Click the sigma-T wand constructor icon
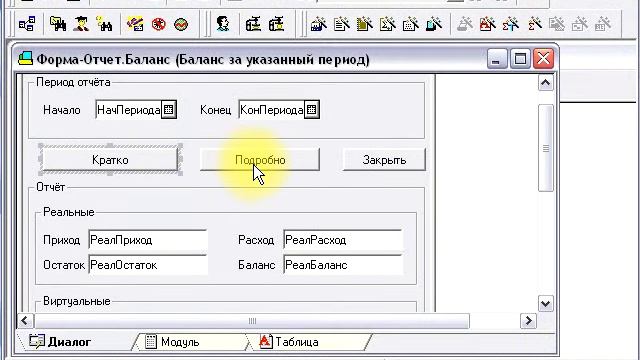This screenshot has width=640, height=360. pos(511,24)
